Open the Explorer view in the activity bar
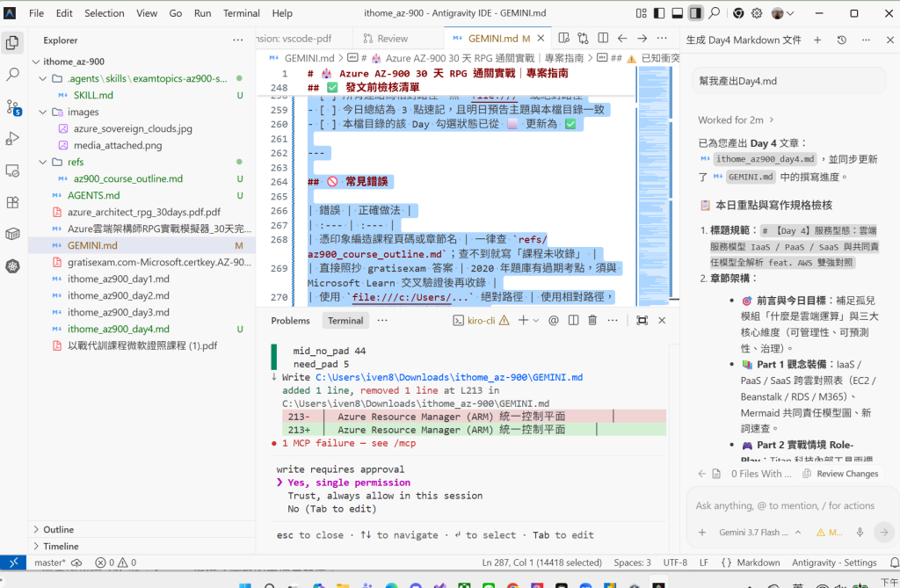900x588 pixels. coord(12,42)
